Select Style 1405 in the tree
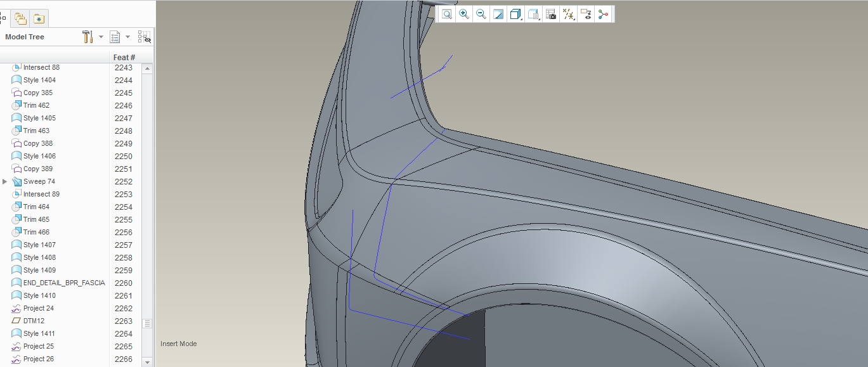Viewport: 868px width, 367px height. tap(39, 118)
